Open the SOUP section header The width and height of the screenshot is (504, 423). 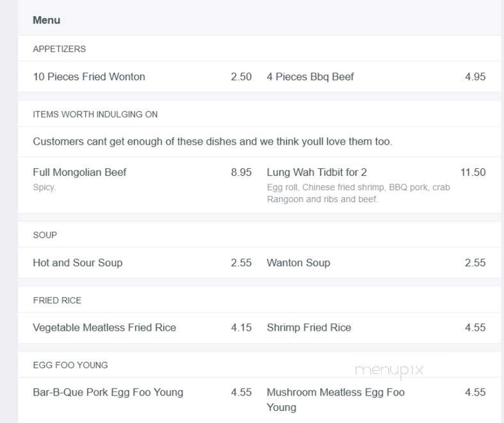pyautogui.click(x=45, y=235)
